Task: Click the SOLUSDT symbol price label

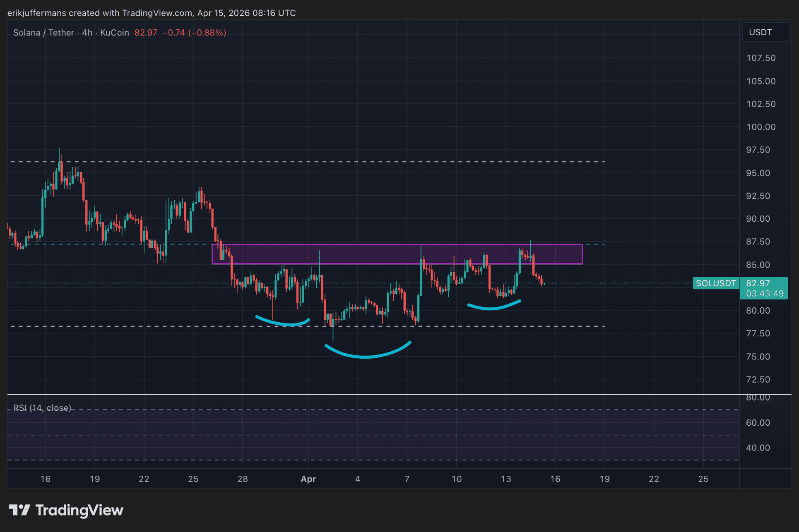Action: coord(715,283)
